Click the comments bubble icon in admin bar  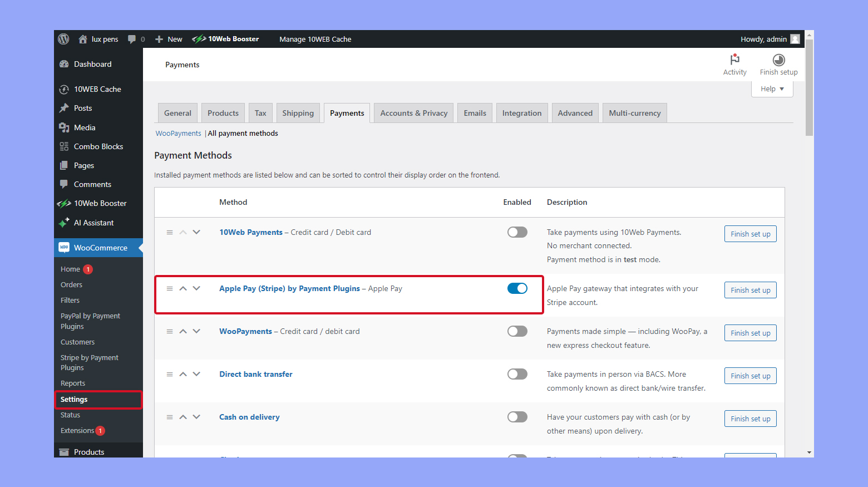coord(132,39)
